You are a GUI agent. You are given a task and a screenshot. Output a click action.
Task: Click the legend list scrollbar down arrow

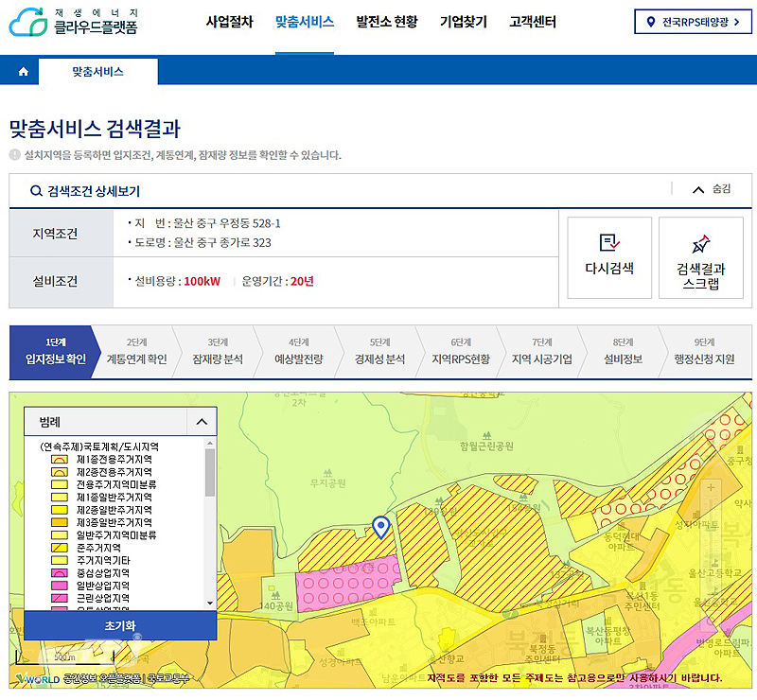(209, 604)
